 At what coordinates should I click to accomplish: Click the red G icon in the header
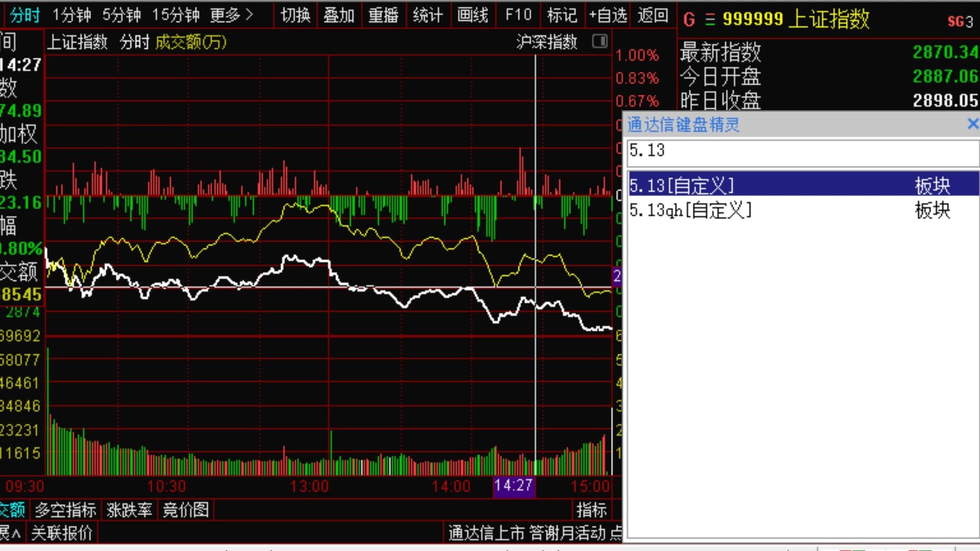point(689,19)
